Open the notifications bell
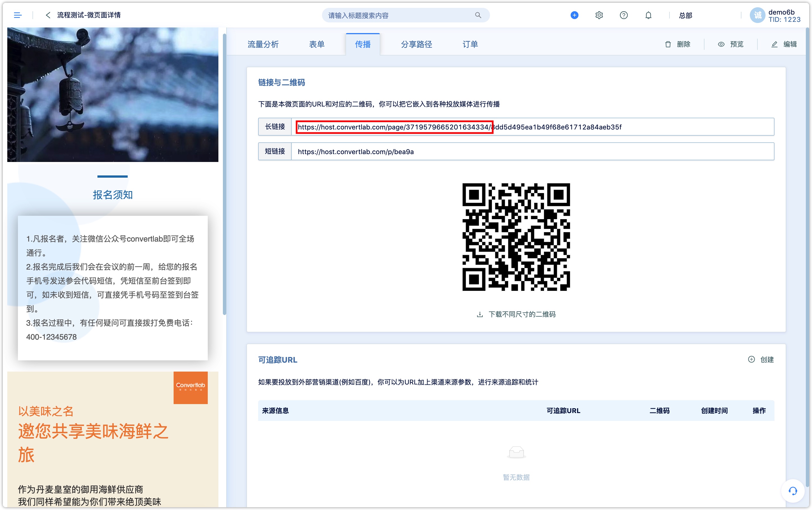This screenshot has width=812, height=510. pos(648,15)
